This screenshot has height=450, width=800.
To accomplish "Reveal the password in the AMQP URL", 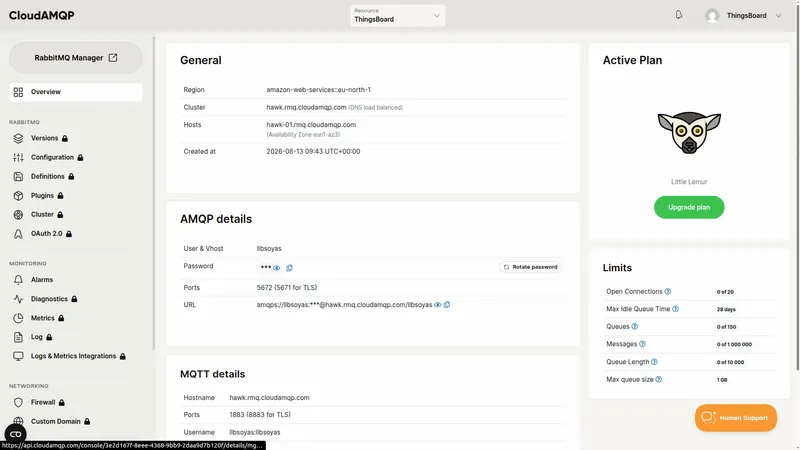I will click(x=437, y=305).
